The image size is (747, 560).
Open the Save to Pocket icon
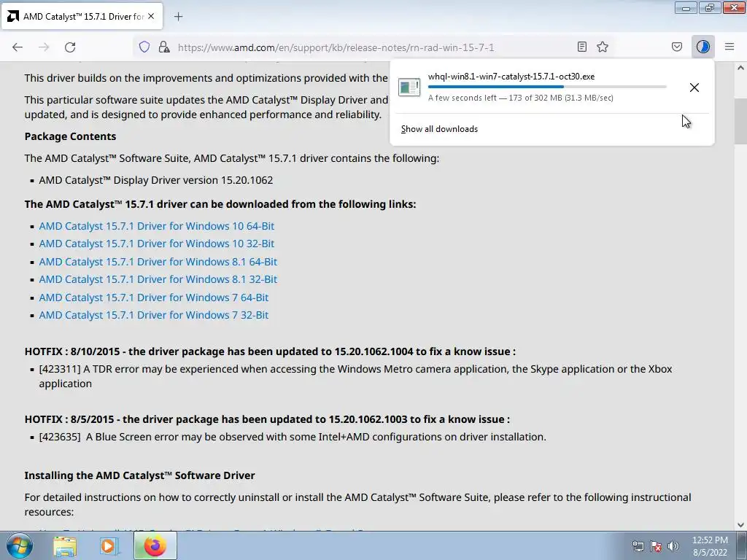676,47
